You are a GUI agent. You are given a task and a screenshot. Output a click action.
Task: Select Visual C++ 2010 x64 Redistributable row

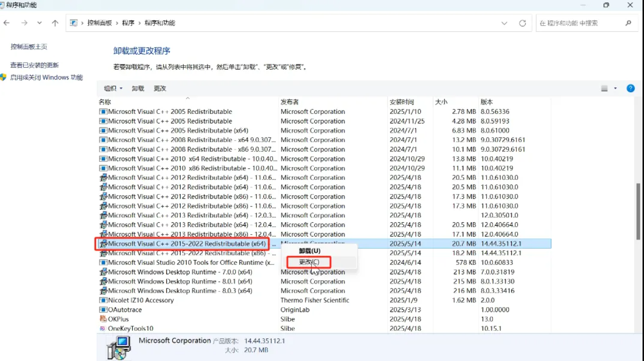click(x=325, y=158)
